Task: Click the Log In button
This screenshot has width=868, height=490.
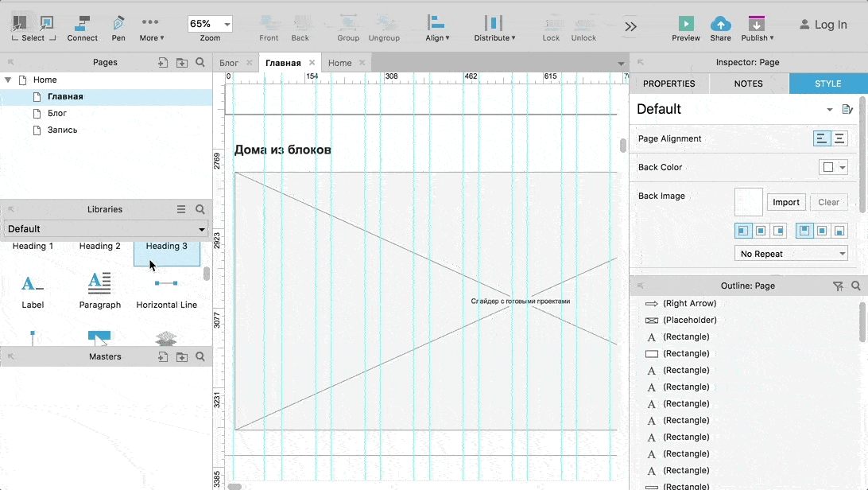Action: click(823, 25)
